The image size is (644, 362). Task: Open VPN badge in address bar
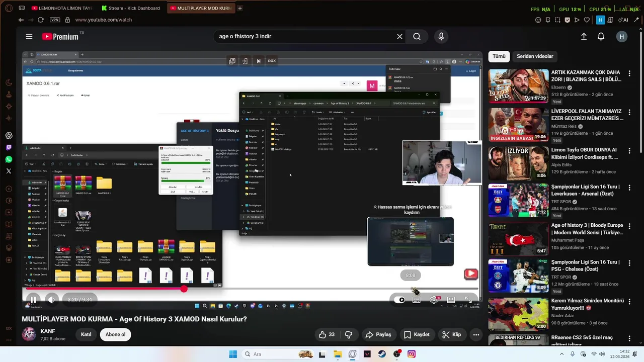click(55, 20)
